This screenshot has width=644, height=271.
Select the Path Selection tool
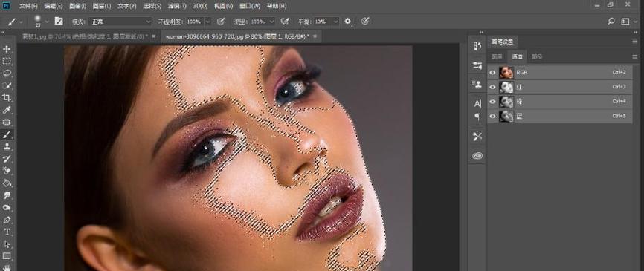click(x=7, y=244)
